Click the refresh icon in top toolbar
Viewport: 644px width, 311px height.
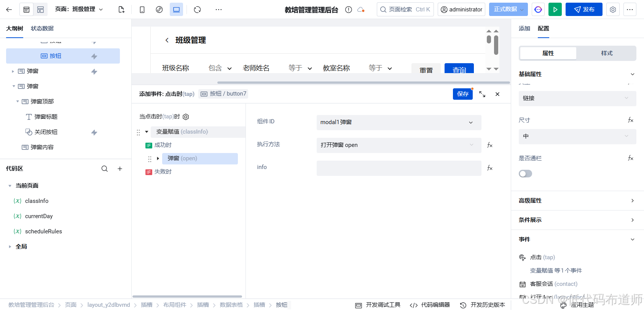(x=197, y=10)
